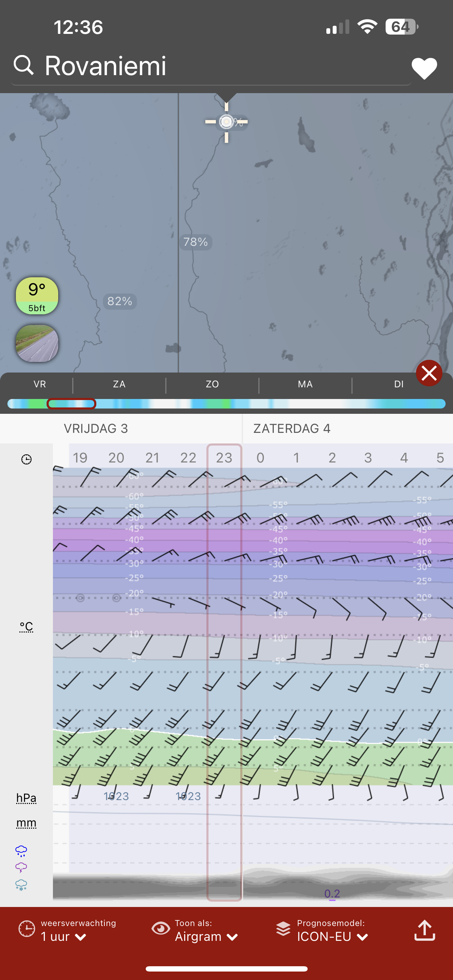Select the MA day tab
This screenshot has width=453, height=980.
(305, 384)
